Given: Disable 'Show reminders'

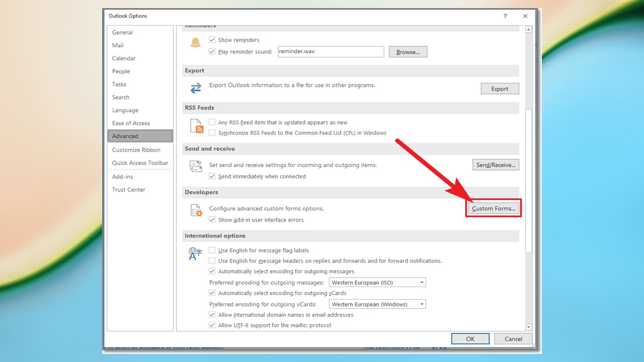Looking at the screenshot, I should tap(212, 39).
